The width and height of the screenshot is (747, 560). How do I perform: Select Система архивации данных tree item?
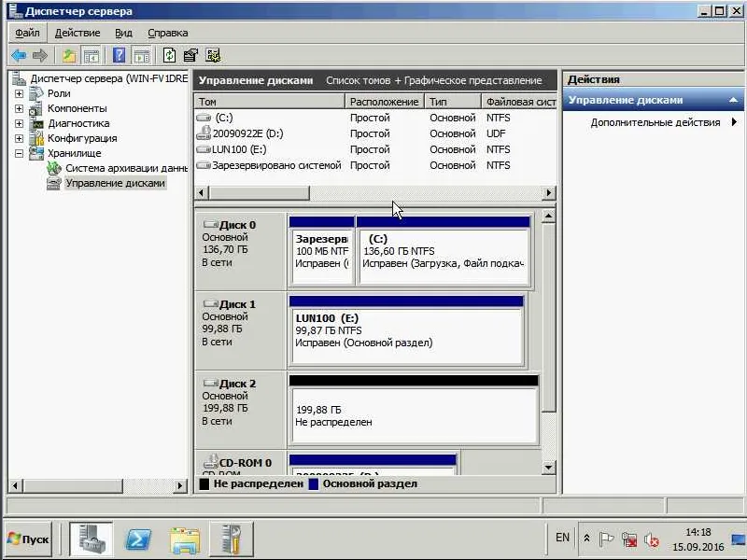pyautogui.click(x=126, y=168)
